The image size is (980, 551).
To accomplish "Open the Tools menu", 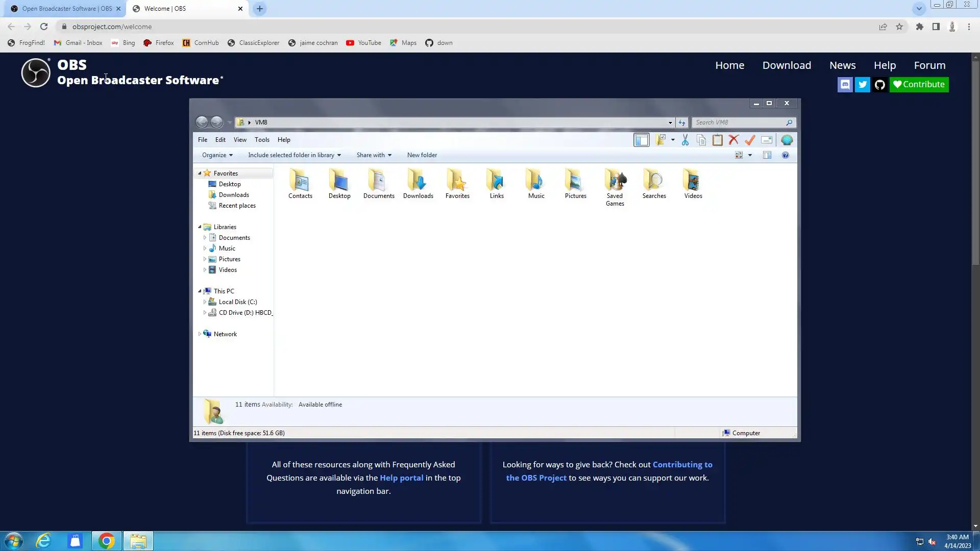I will (262, 140).
